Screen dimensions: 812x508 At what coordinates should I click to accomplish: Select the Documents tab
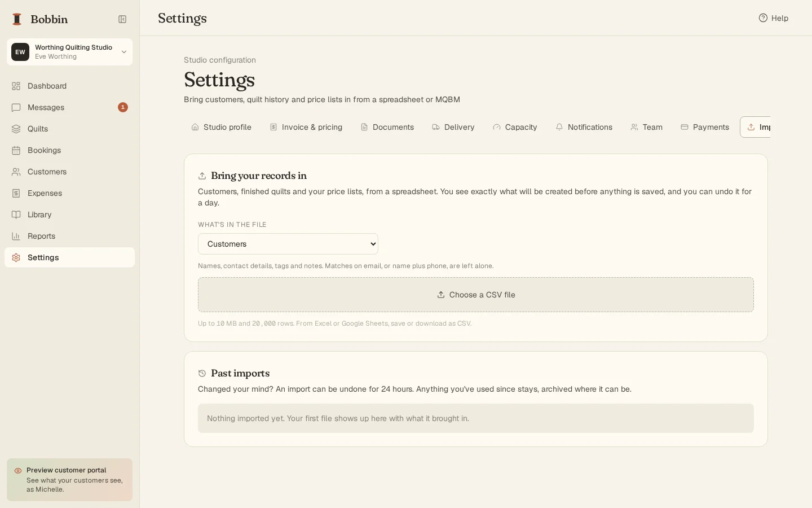point(387,127)
